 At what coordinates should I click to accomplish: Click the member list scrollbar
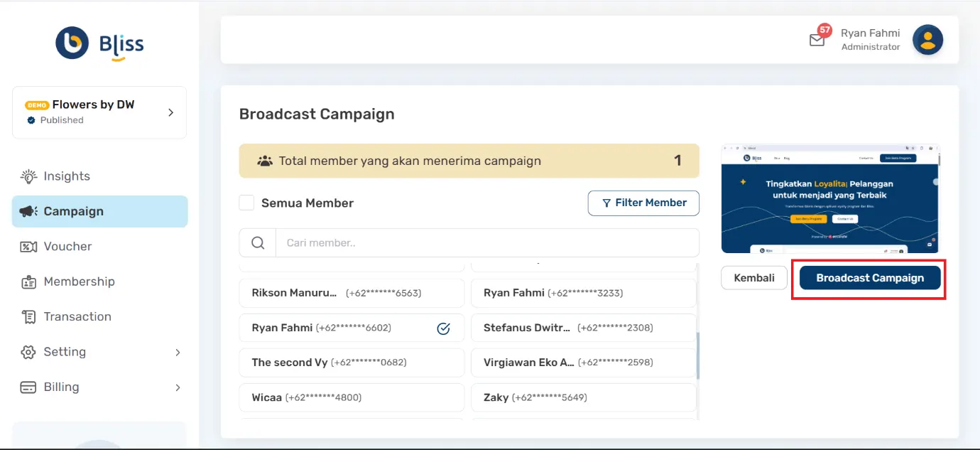click(697, 355)
